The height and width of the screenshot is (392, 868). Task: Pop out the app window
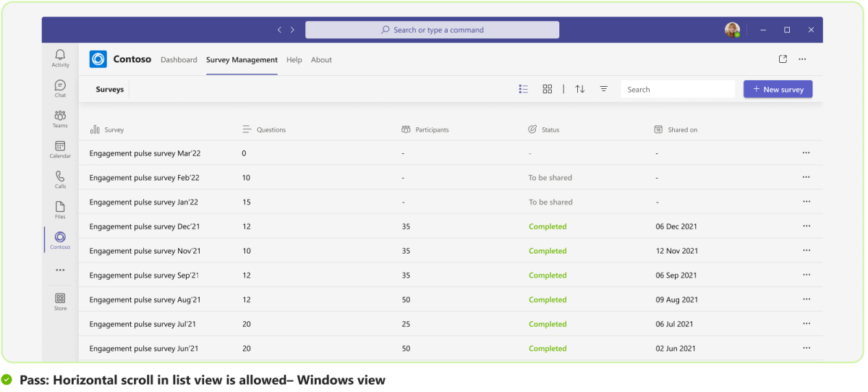[783, 59]
